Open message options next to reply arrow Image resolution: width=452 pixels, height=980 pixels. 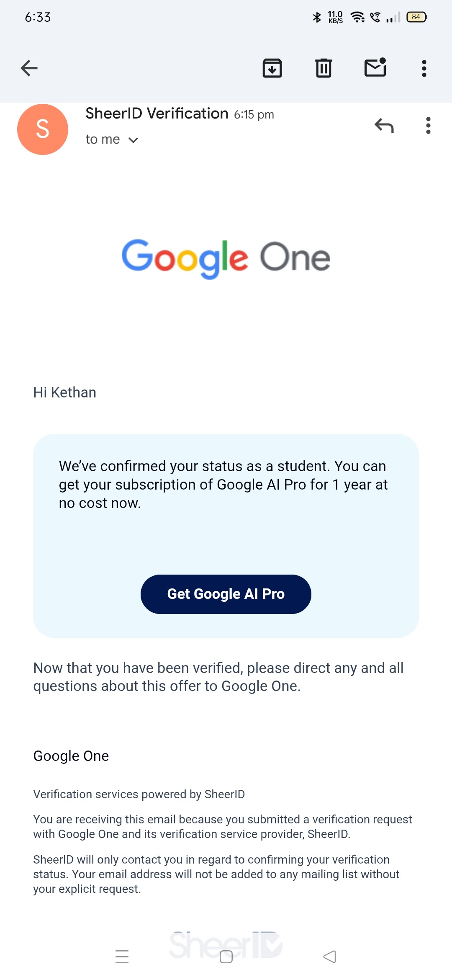pos(428,125)
